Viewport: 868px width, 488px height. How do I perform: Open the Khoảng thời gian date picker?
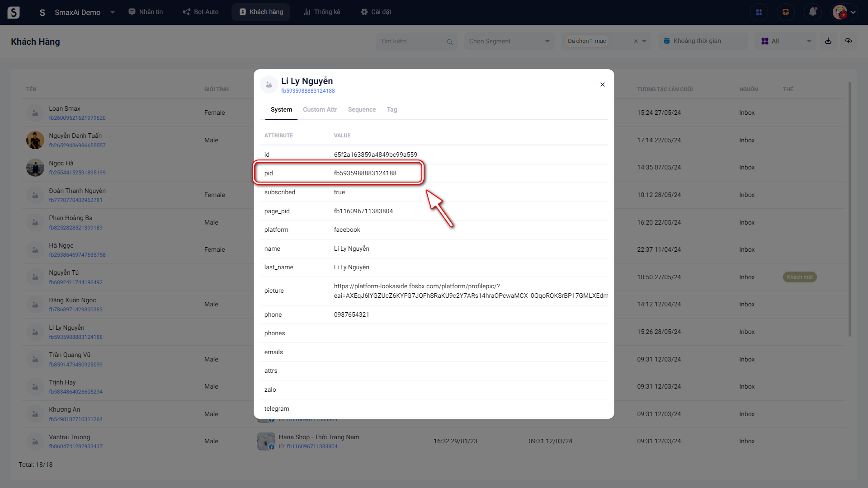pyautogui.click(x=697, y=41)
